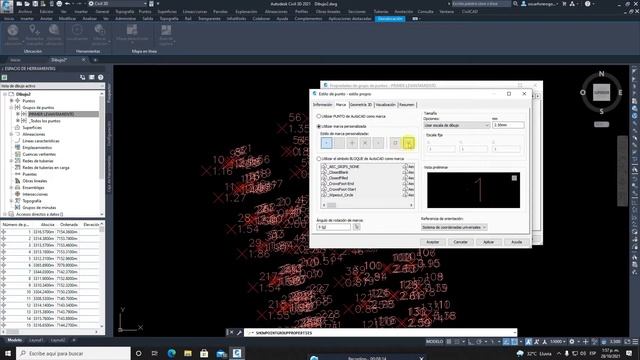
Task: Open 'Vista de dibujo activo' dropdown in Toolspace
Action: point(52,86)
